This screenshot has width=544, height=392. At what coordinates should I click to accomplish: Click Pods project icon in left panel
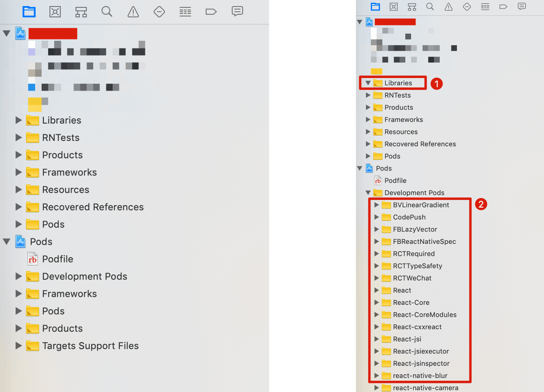pyautogui.click(x=20, y=242)
